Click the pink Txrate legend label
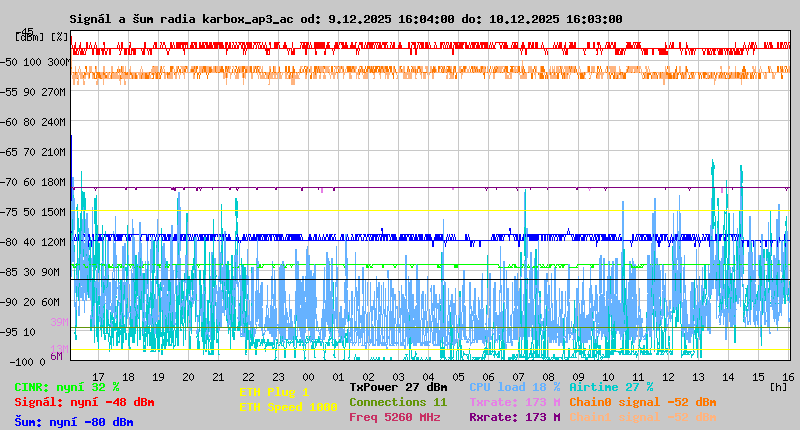The width and height of the screenshot is (800, 430). (514, 402)
